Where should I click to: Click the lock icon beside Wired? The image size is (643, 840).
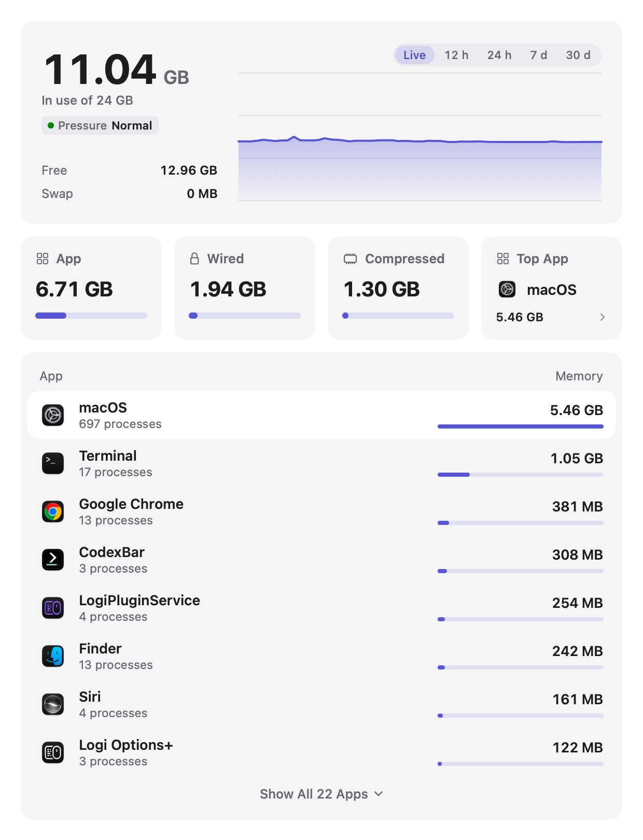click(194, 259)
